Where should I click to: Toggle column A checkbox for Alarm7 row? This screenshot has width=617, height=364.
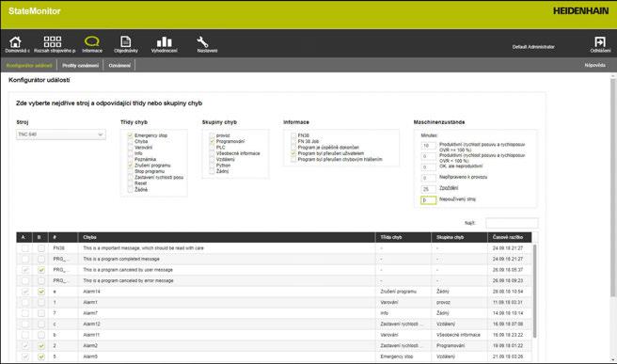(x=24, y=313)
